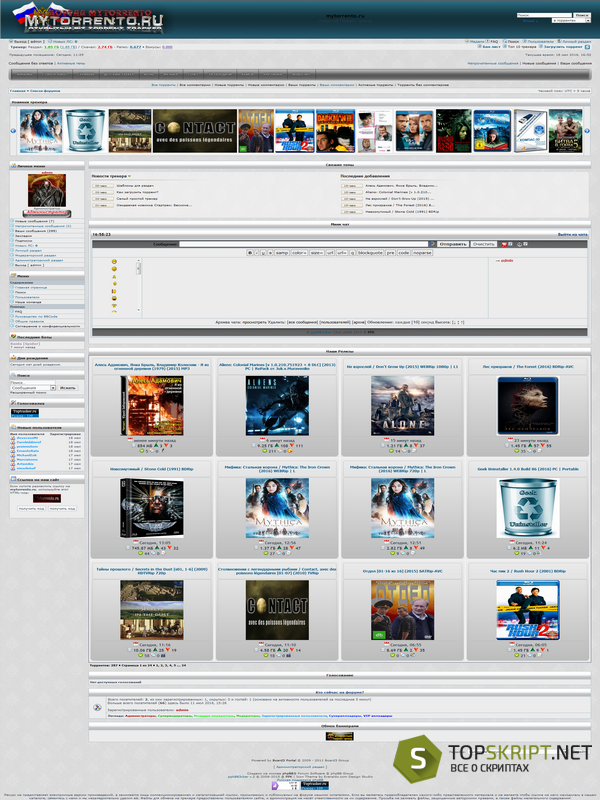Advance the new releases carousel with the right arrow
This screenshot has height=800, width=600.
[587, 131]
